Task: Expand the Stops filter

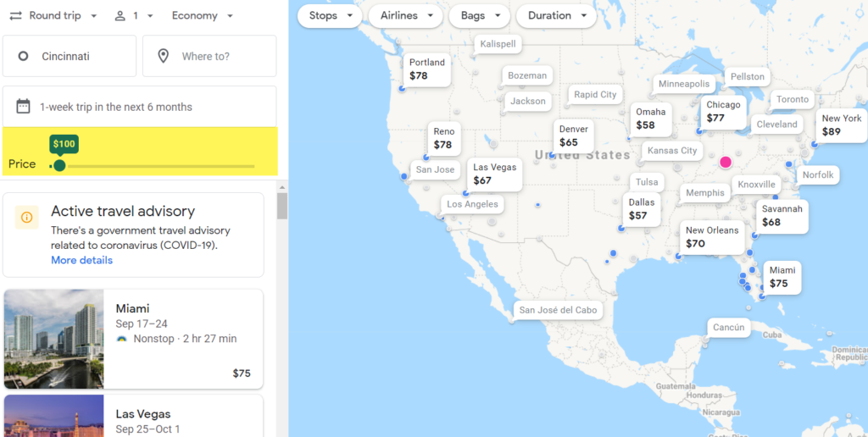Action: (331, 15)
